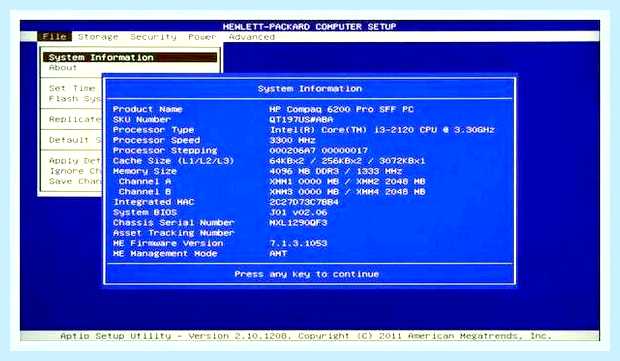Click the Memory Size label

[145, 171]
